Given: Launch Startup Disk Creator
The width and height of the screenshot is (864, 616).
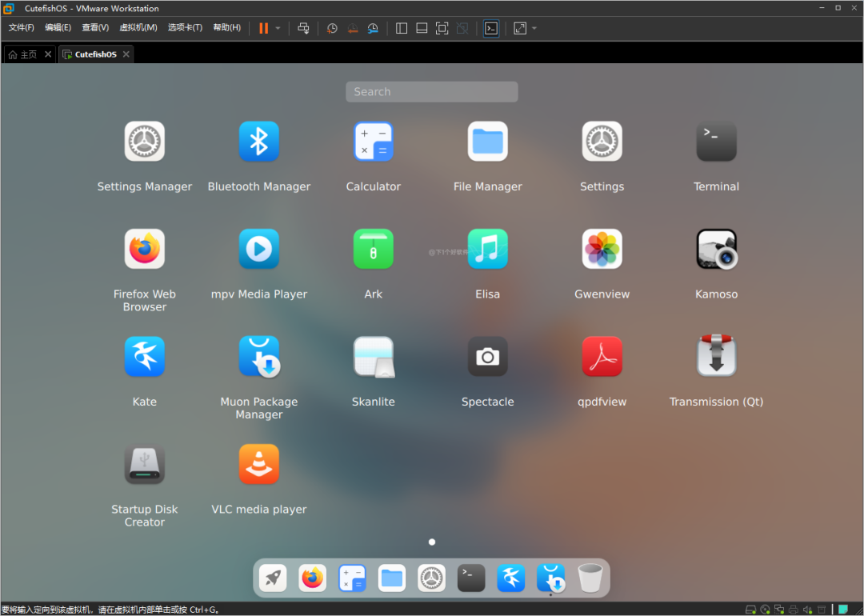Looking at the screenshot, I should pyautogui.click(x=144, y=464).
